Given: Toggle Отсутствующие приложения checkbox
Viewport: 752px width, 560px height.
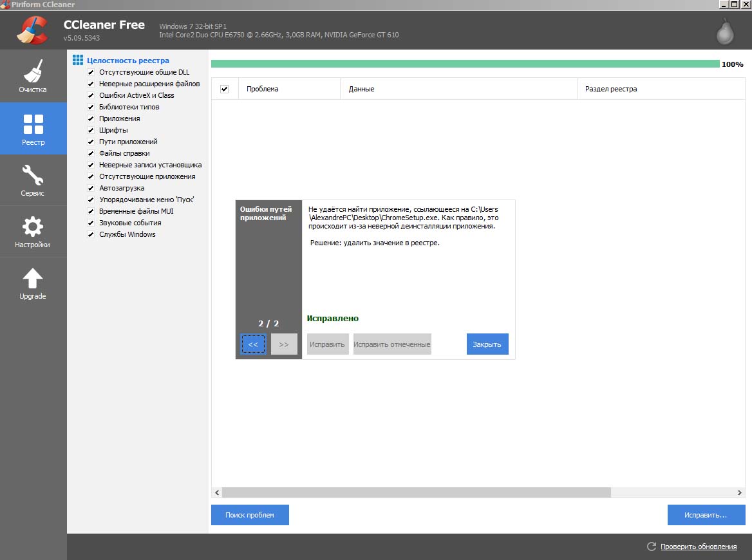Looking at the screenshot, I should coord(91,176).
